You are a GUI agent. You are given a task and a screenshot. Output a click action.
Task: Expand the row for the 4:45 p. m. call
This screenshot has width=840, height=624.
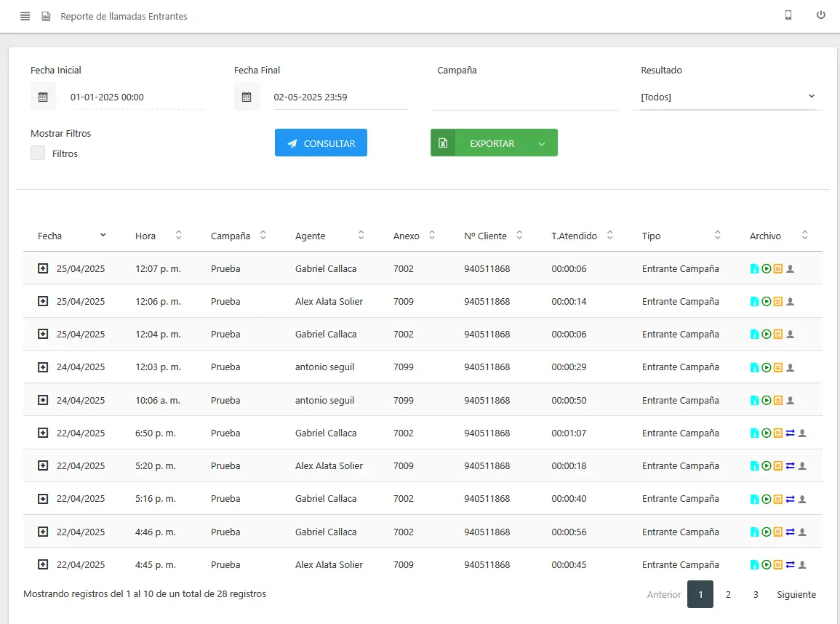click(43, 564)
